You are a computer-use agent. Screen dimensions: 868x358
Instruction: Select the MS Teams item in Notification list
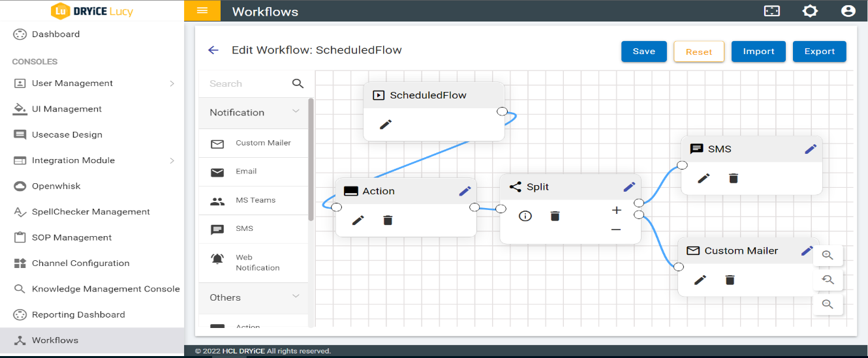pos(253,200)
